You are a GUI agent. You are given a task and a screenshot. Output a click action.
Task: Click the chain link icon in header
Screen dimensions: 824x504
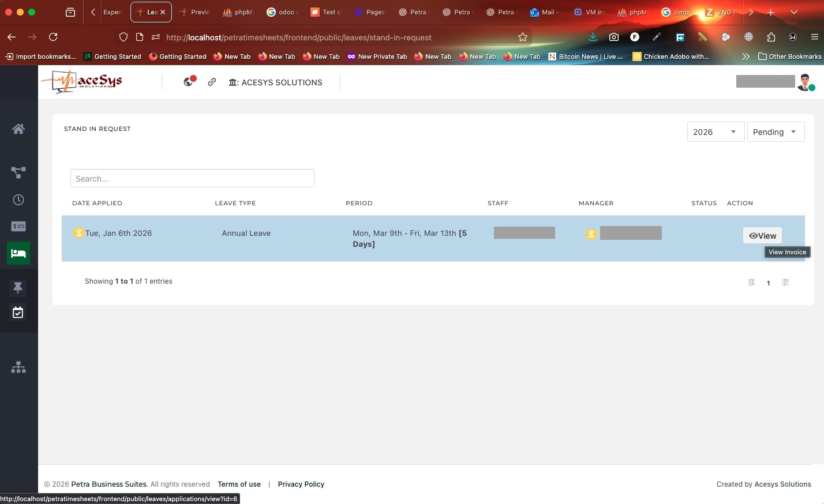click(212, 82)
